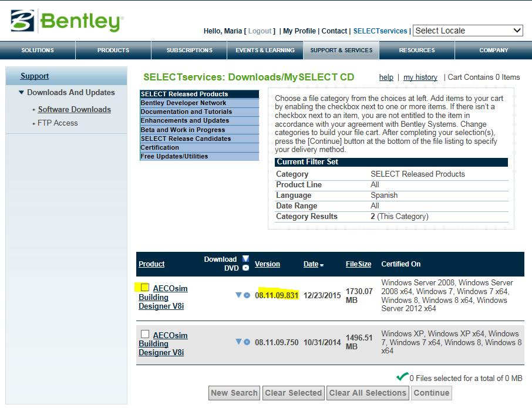The image size is (532, 408).
Task: Open AECOsim Building Designer V8i 08.11.09.831 link
Action: coord(163,297)
